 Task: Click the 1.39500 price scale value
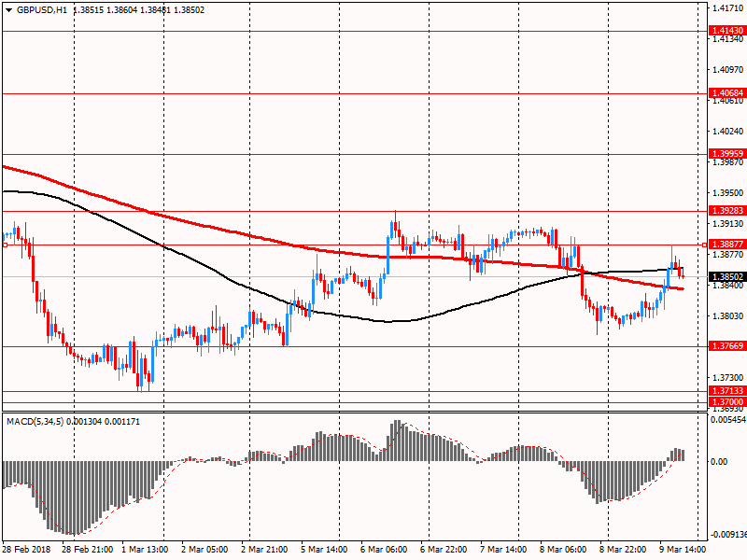pyautogui.click(x=727, y=192)
